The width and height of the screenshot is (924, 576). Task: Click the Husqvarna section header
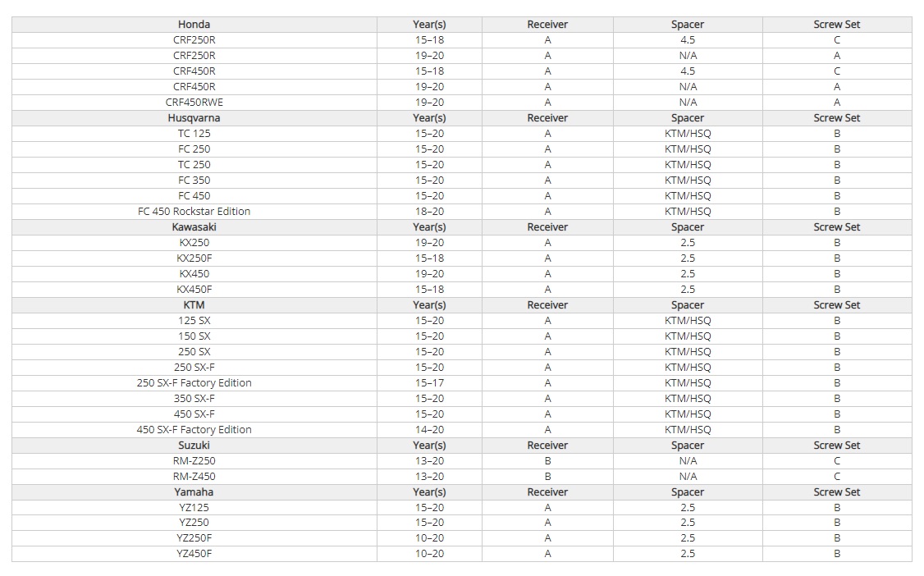[194, 118]
